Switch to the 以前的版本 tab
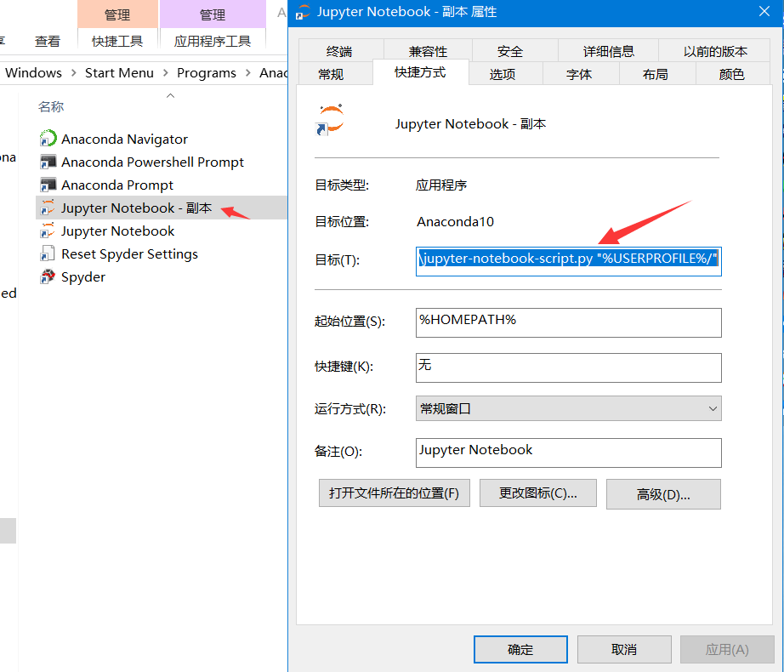 (x=715, y=51)
